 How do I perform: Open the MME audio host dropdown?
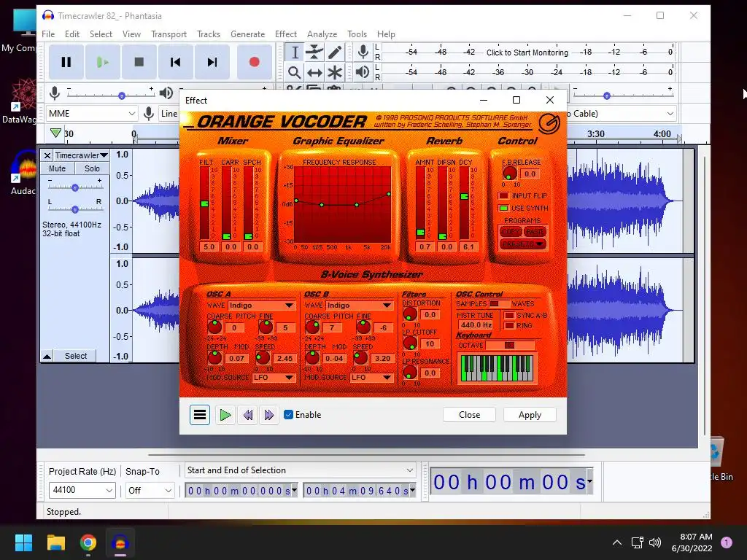tap(92, 113)
